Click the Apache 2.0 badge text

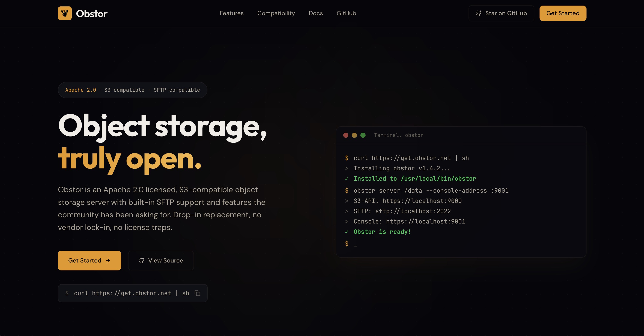pyautogui.click(x=80, y=90)
